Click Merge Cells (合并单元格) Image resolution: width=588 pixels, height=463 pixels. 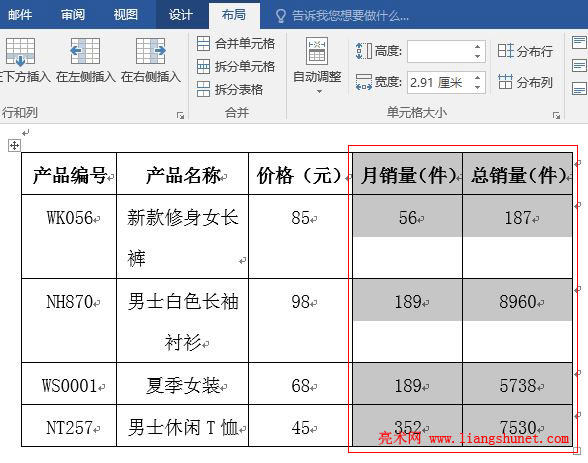pyautogui.click(x=236, y=43)
